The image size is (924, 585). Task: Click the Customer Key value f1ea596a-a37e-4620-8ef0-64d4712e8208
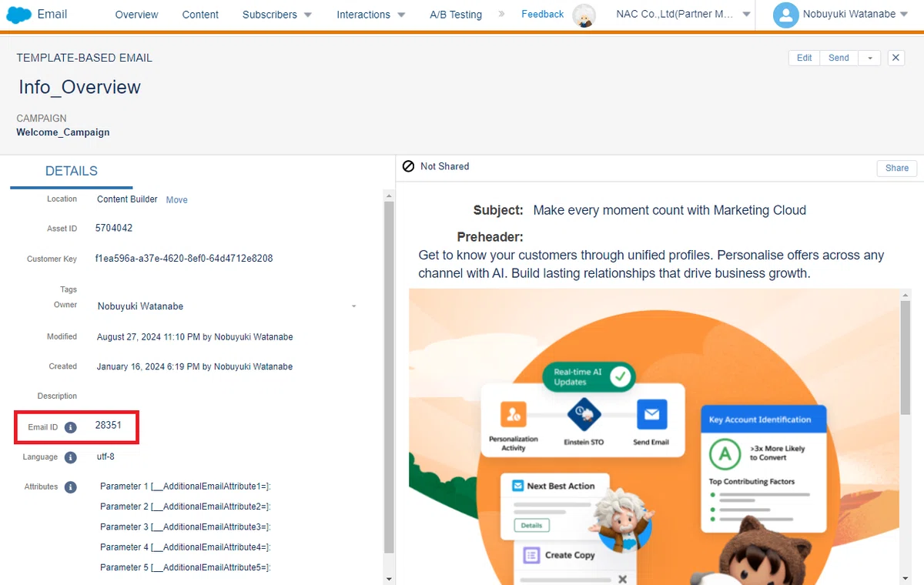pyautogui.click(x=184, y=259)
